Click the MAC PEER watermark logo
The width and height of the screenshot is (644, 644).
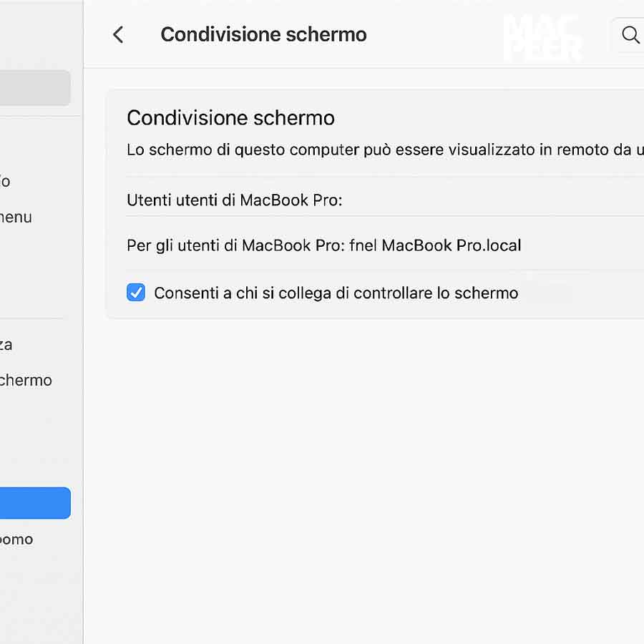click(542, 37)
